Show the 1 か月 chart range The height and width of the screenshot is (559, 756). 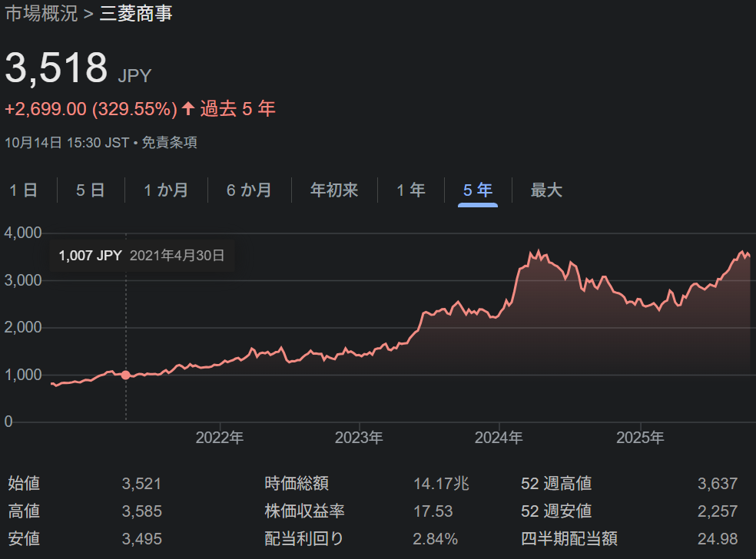point(165,190)
